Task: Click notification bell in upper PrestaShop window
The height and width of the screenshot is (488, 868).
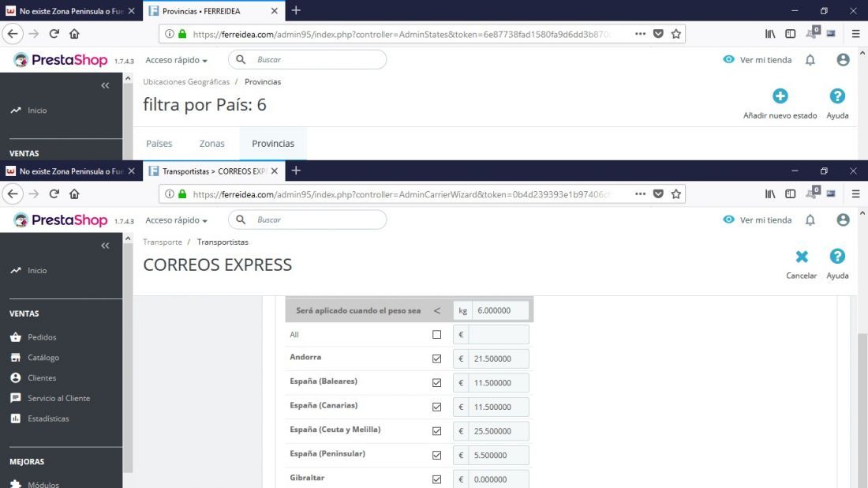Action: [x=810, y=60]
